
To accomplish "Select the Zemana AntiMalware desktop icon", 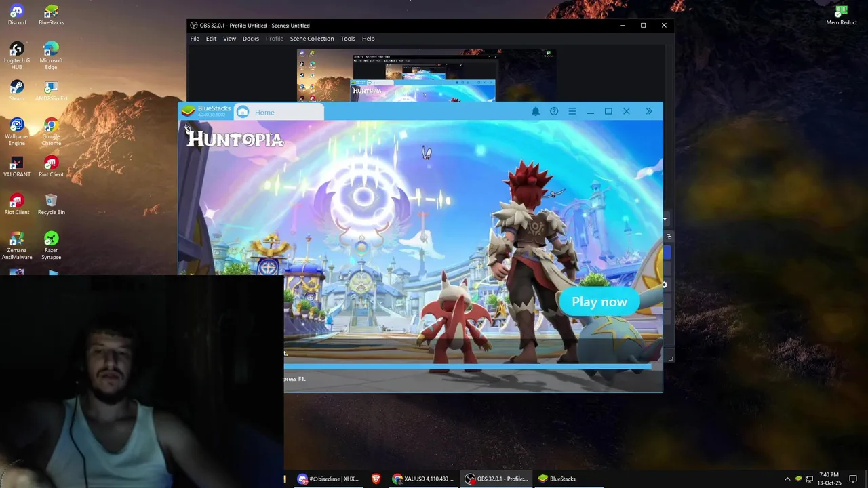I will tap(17, 245).
